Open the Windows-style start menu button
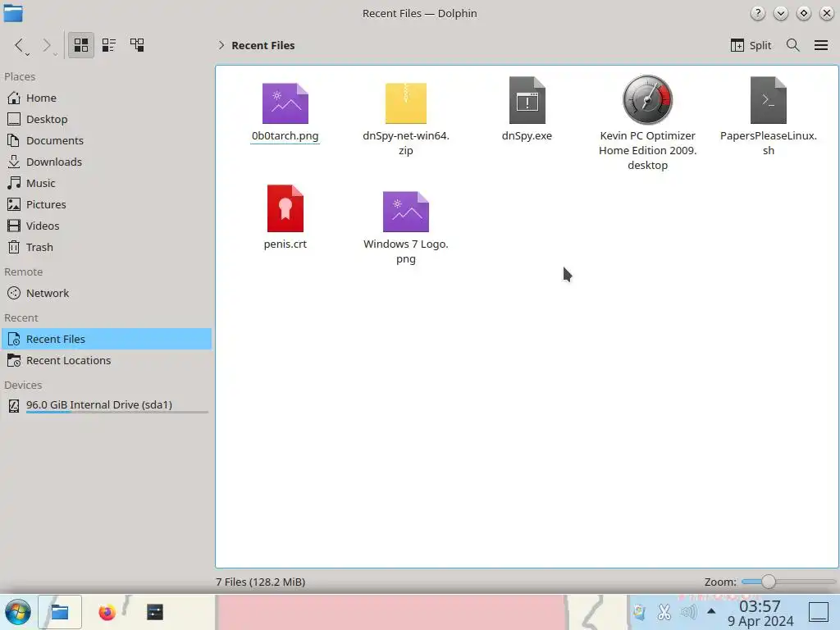Image resolution: width=840 pixels, height=630 pixels. click(x=18, y=612)
